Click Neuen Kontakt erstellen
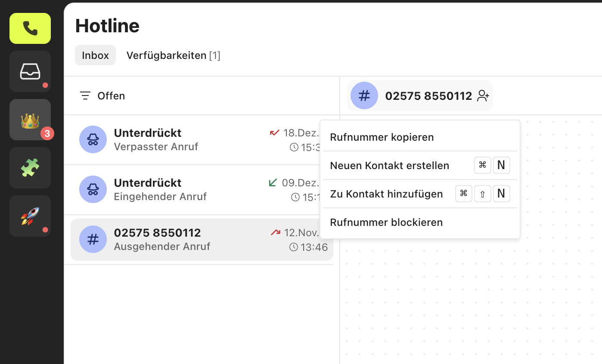This screenshot has height=364, width=602. pyautogui.click(x=389, y=165)
